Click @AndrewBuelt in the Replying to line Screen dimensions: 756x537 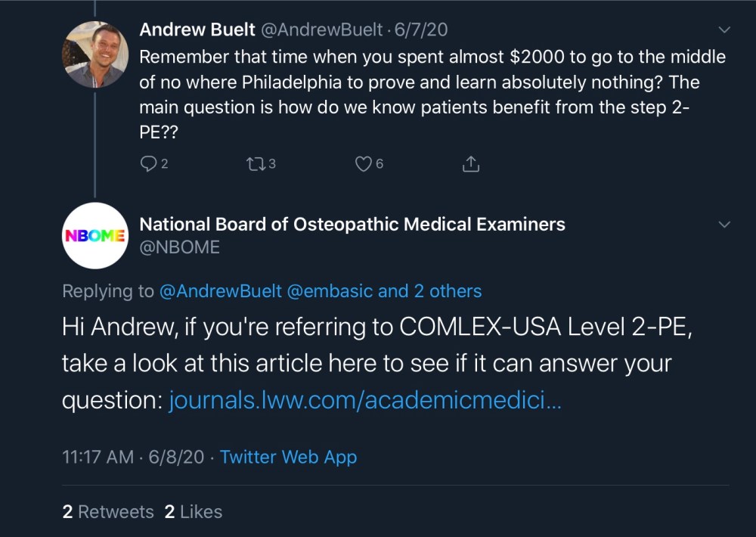pyautogui.click(x=219, y=291)
